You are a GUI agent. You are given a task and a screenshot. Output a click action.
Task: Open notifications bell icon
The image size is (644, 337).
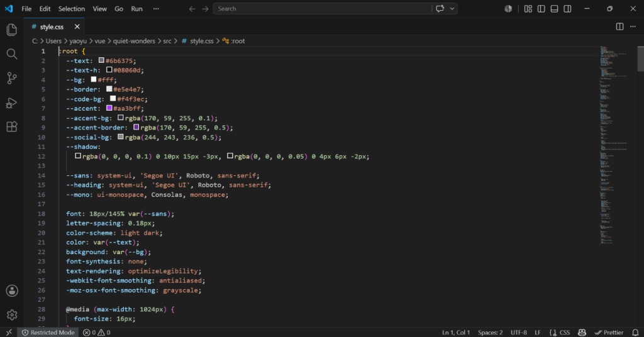click(x=635, y=333)
